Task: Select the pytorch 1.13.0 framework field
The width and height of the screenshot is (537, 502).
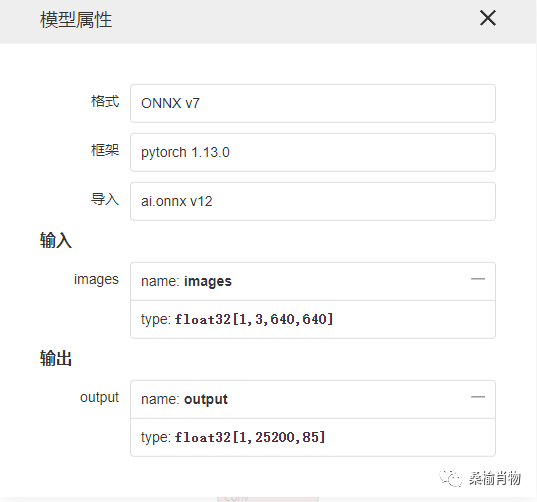Action: (313, 152)
